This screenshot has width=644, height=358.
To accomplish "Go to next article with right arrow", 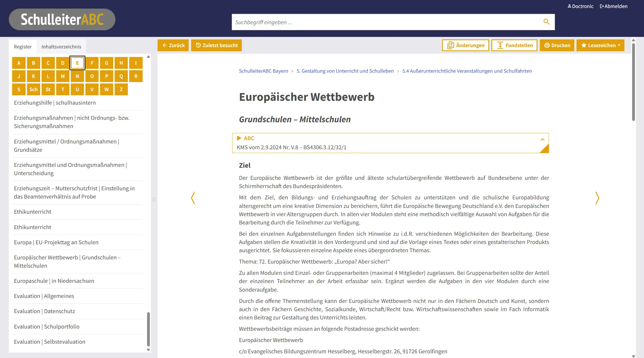I will (597, 198).
